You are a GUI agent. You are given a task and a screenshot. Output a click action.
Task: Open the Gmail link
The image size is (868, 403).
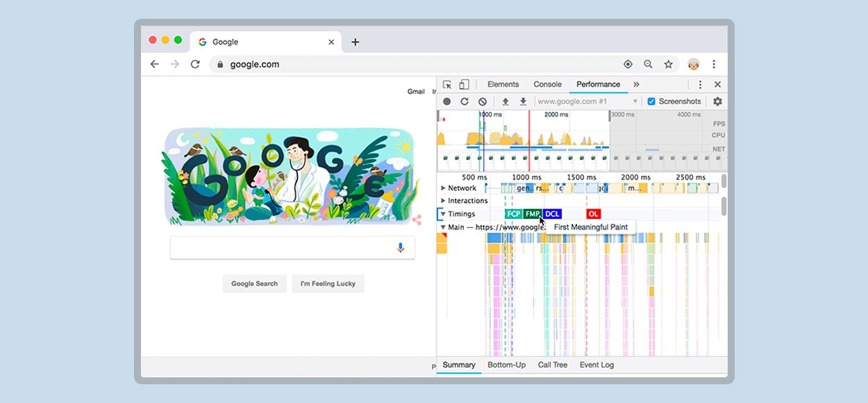tap(416, 92)
